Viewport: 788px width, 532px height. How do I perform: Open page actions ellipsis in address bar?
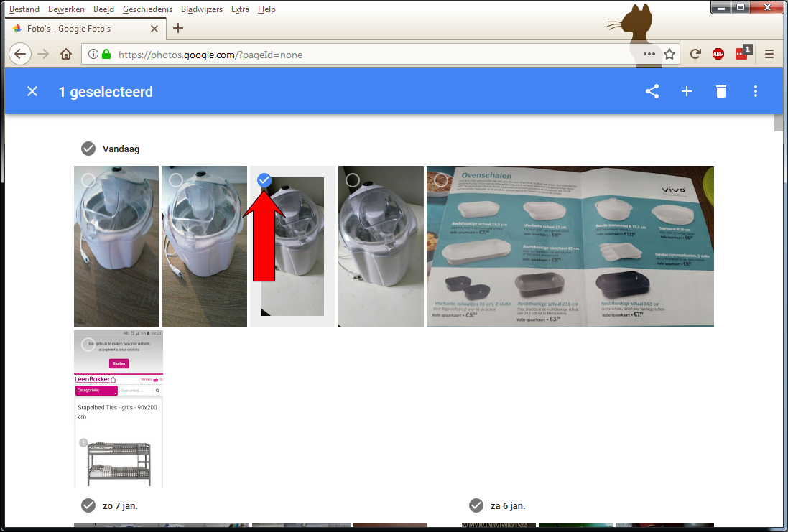point(649,54)
